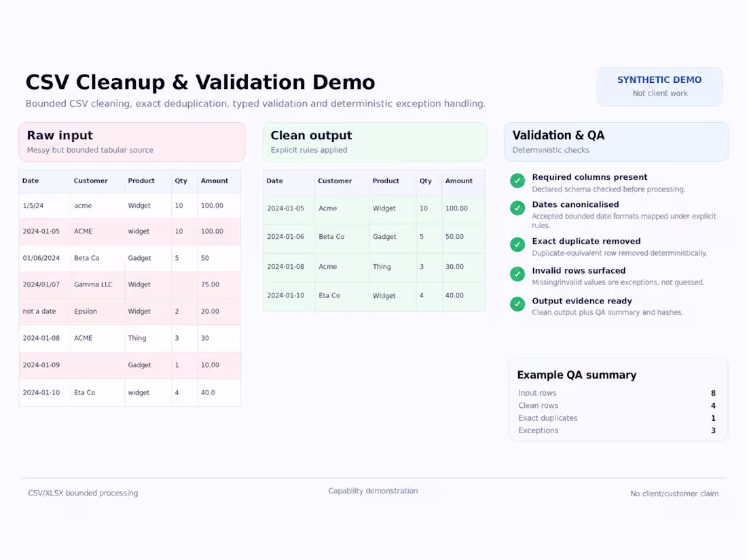The height and width of the screenshot is (560, 747).
Task: Click the green check icon beside Invalid rows surfaced
Action: (x=517, y=274)
